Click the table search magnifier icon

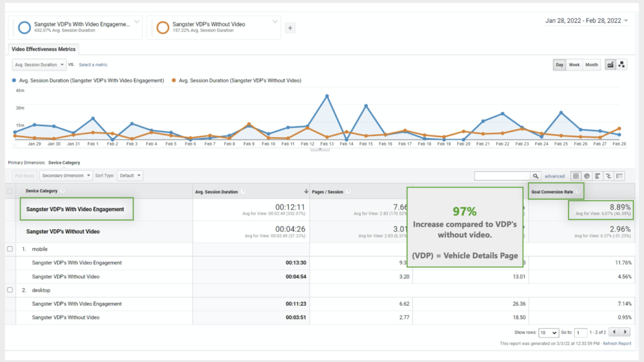536,176
